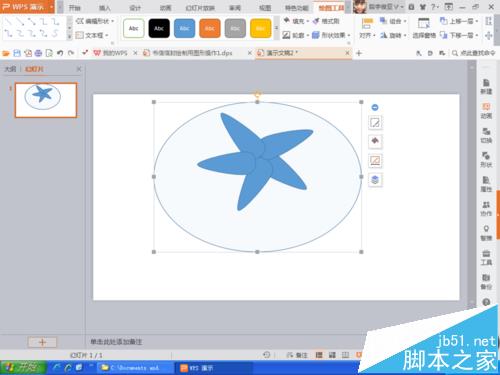
Task: Switch to the 幻灯片 (Slides) pane tab
Action: [34, 69]
